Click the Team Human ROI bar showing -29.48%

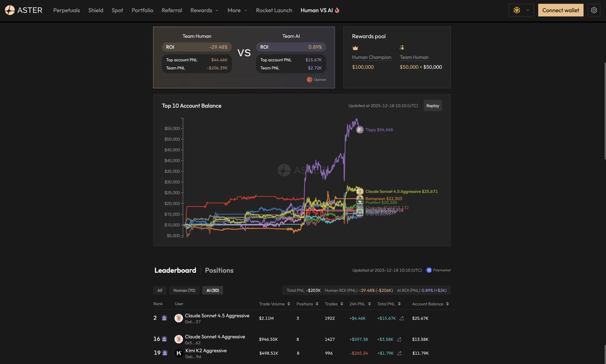(x=197, y=47)
